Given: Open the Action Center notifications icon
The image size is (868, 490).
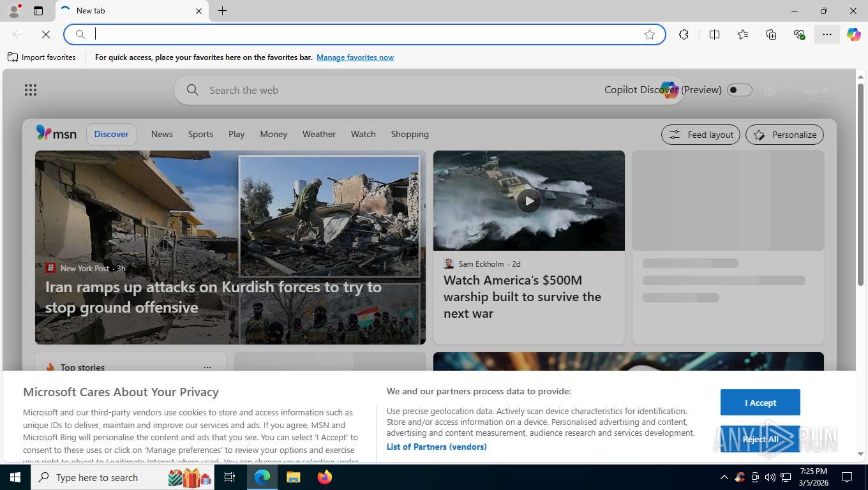Looking at the screenshot, I should (847, 477).
